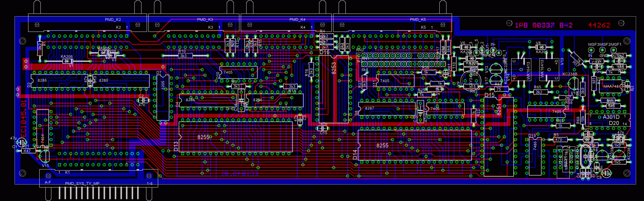Click the V1 KA206 diode symbol
644x201 pixels.
(x=67, y=61)
